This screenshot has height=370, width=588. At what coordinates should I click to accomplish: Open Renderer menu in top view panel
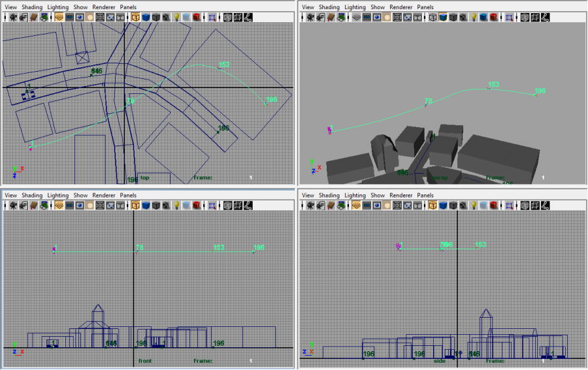[x=104, y=7]
